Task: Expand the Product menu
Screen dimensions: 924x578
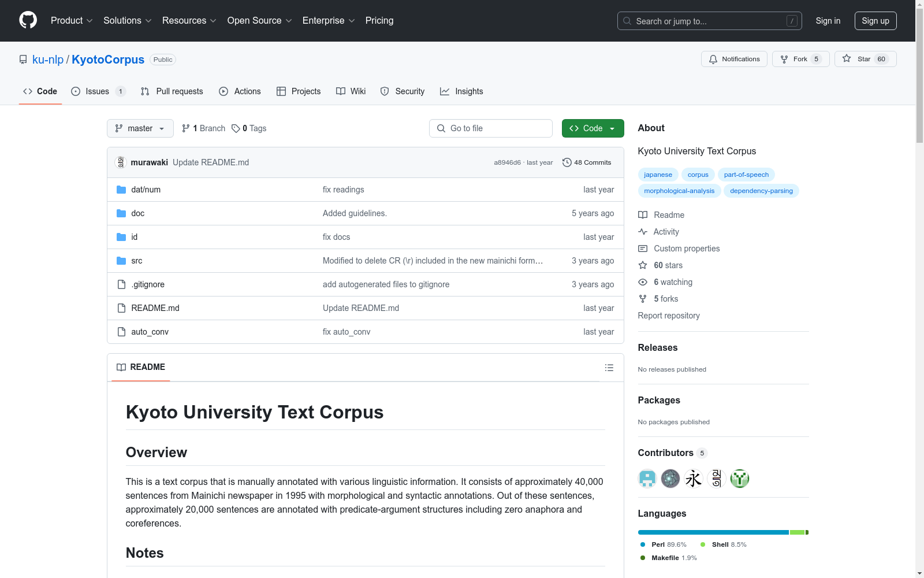Action: (x=72, y=21)
